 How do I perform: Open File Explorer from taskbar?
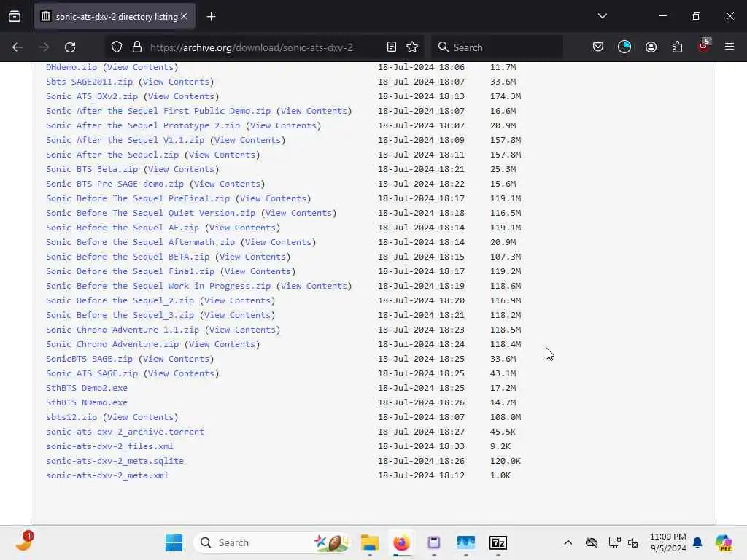pos(370,542)
